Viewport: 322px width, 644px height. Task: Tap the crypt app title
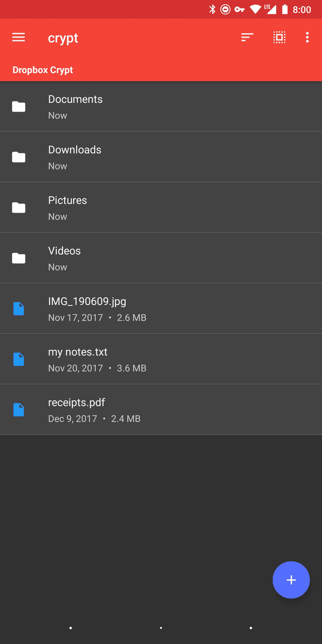[63, 37]
